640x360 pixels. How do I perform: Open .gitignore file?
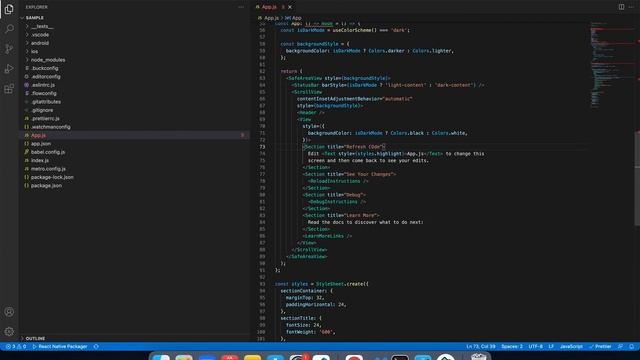(42, 110)
